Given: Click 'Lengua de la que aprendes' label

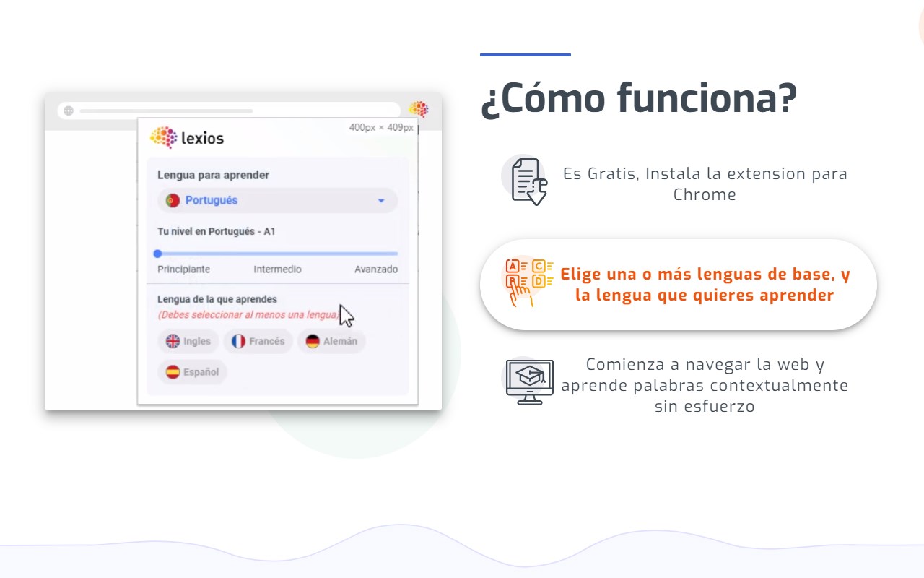Looking at the screenshot, I should pyautogui.click(x=217, y=299).
